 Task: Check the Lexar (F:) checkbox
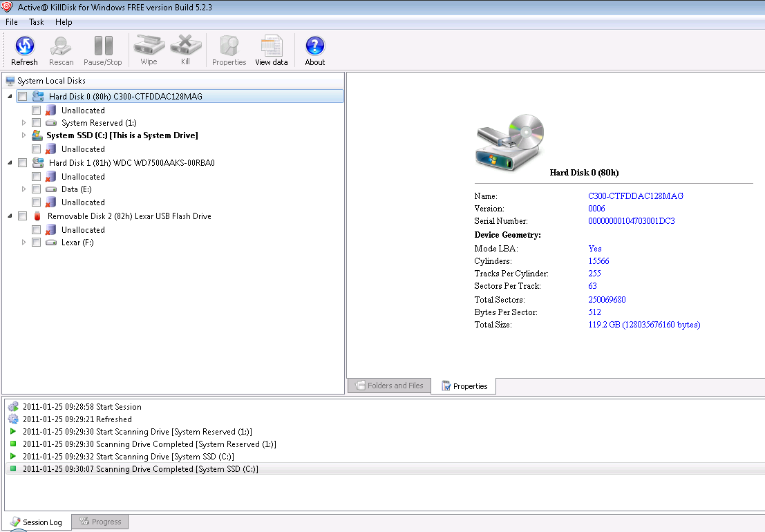tap(36, 243)
